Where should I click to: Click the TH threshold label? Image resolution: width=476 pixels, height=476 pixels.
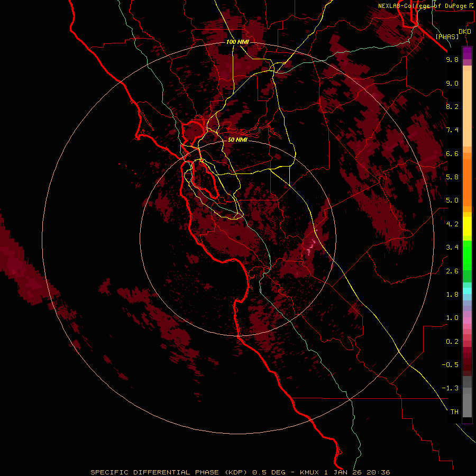pyautogui.click(x=454, y=412)
